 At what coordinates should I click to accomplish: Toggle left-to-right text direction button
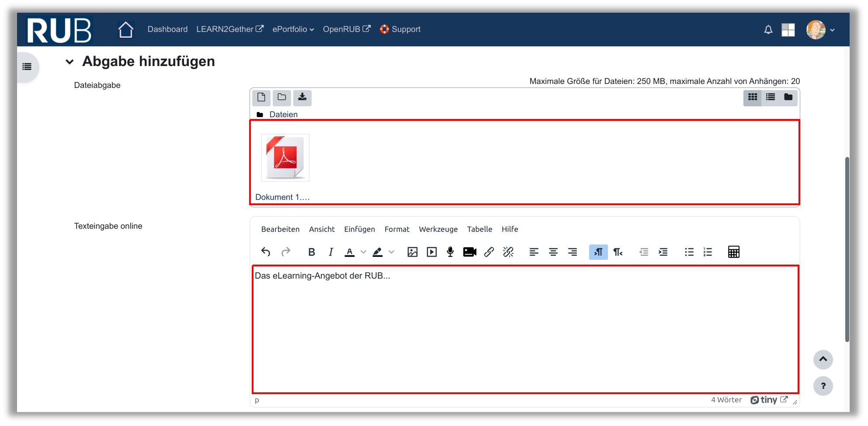[x=598, y=252]
